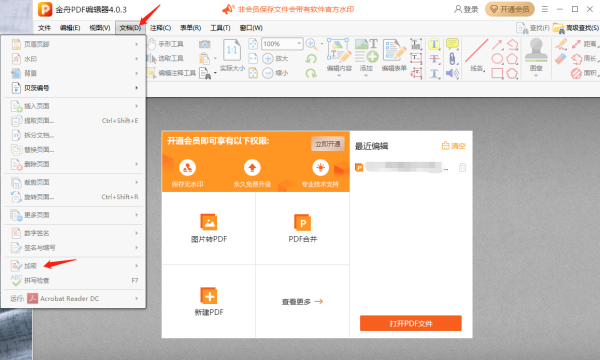Screen dimensions: 600x360
Task: Choose Spell Check (拼写检查) menu entry
Action: pos(73,280)
